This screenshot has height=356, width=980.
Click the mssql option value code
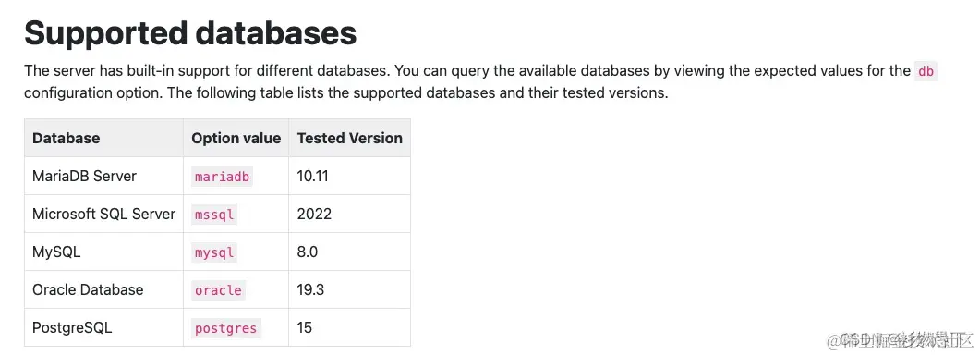[214, 215]
